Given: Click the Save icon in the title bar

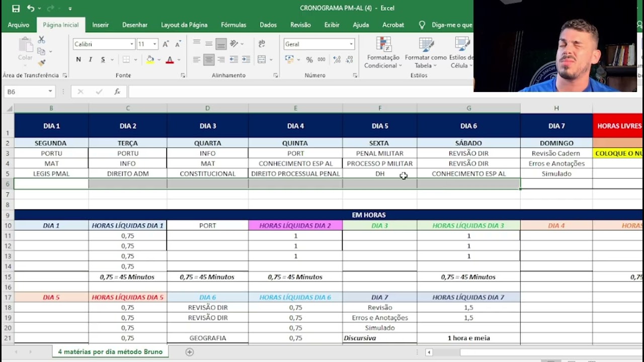Looking at the screenshot, I should point(16,9).
